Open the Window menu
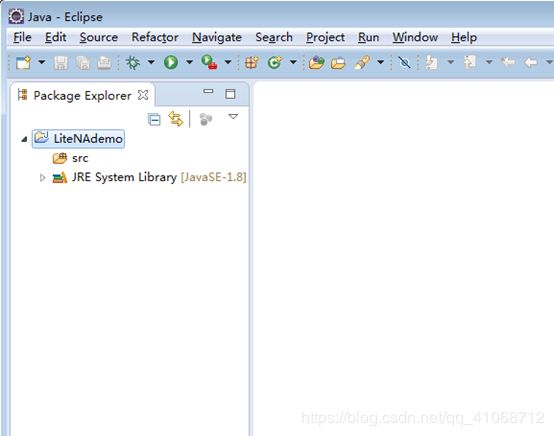The height and width of the screenshot is (436, 554). [415, 37]
